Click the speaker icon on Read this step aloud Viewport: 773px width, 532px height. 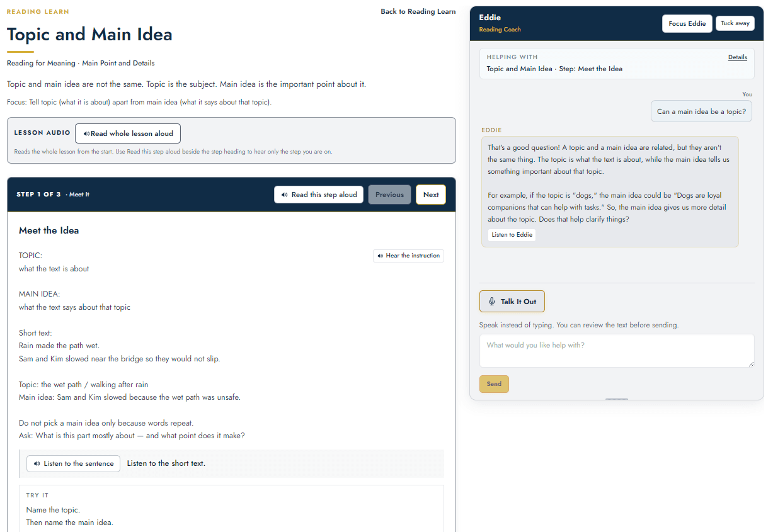(285, 195)
